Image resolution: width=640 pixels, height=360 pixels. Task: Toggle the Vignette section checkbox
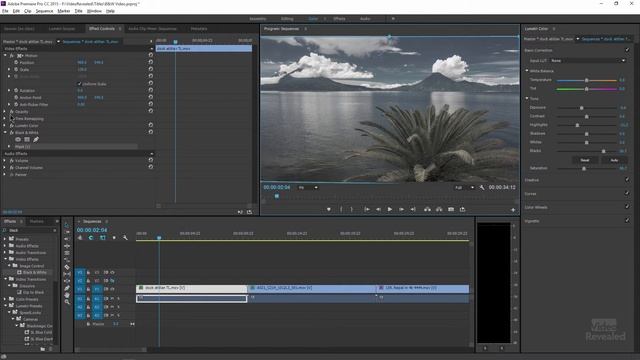627,220
